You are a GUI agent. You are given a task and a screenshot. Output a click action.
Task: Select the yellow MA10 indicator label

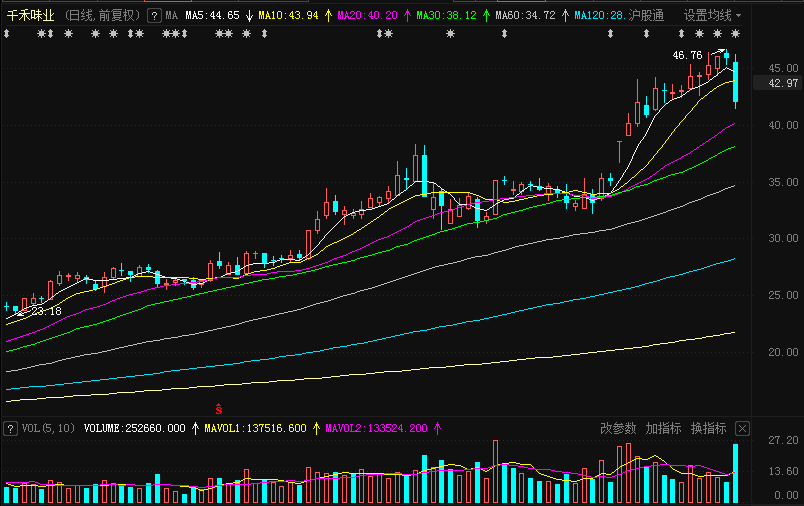pyautogui.click(x=288, y=16)
